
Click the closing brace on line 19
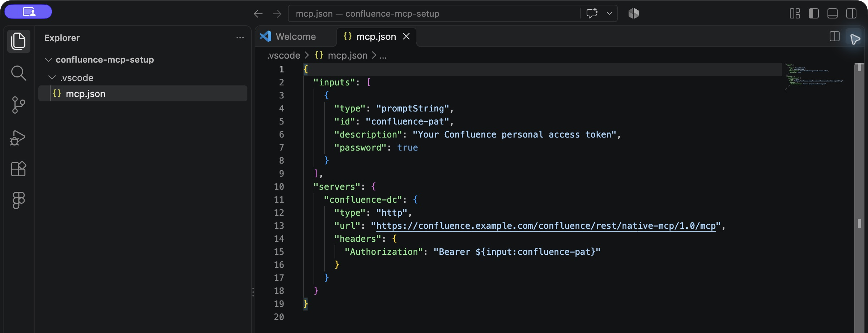tap(306, 304)
